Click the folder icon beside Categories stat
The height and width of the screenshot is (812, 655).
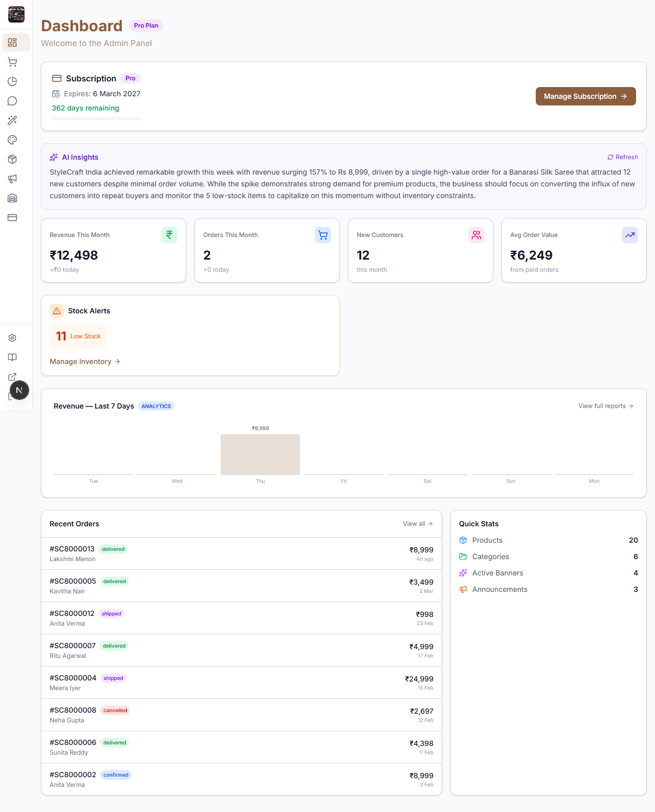pyautogui.click(x=463, y=557)
